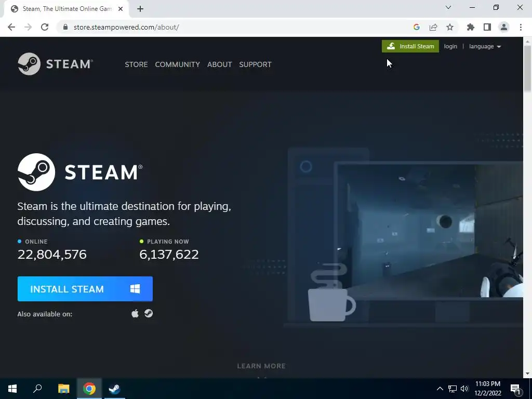The width and height of the screenshot is (532, 399).
Task: Toggle the Chrome side panel icon
Action: pos(487,27)
